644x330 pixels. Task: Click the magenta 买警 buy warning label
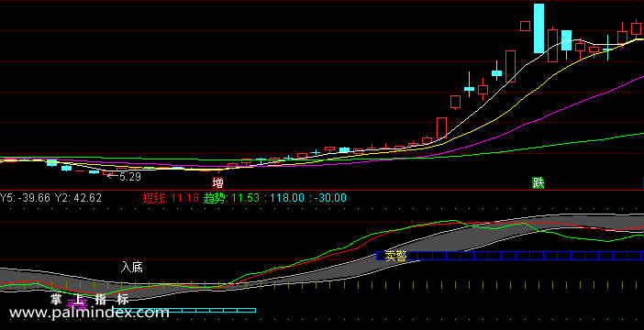tap(77, 304)
